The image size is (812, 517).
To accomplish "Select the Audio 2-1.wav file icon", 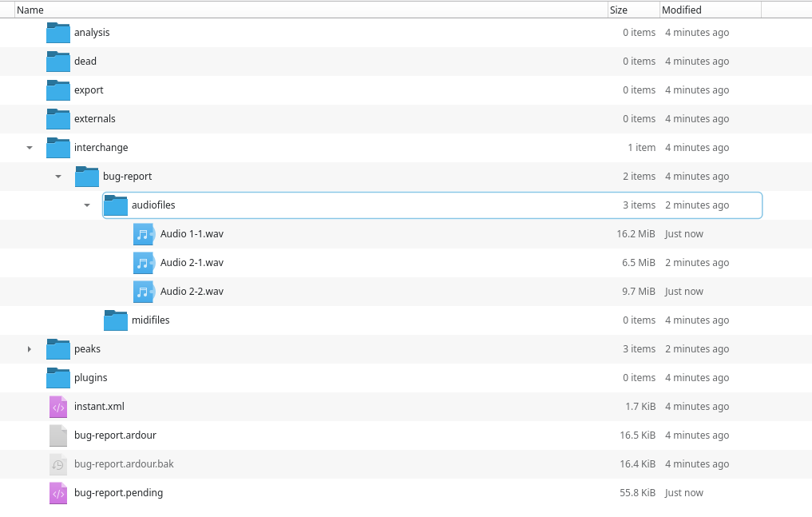I will (x=144, y=263).
